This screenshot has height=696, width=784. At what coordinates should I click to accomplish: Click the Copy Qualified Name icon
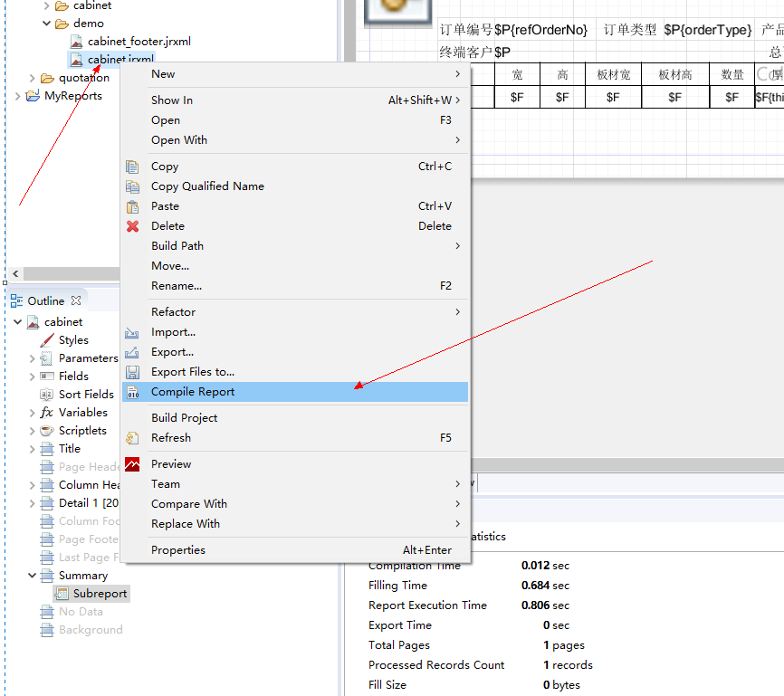132,186
